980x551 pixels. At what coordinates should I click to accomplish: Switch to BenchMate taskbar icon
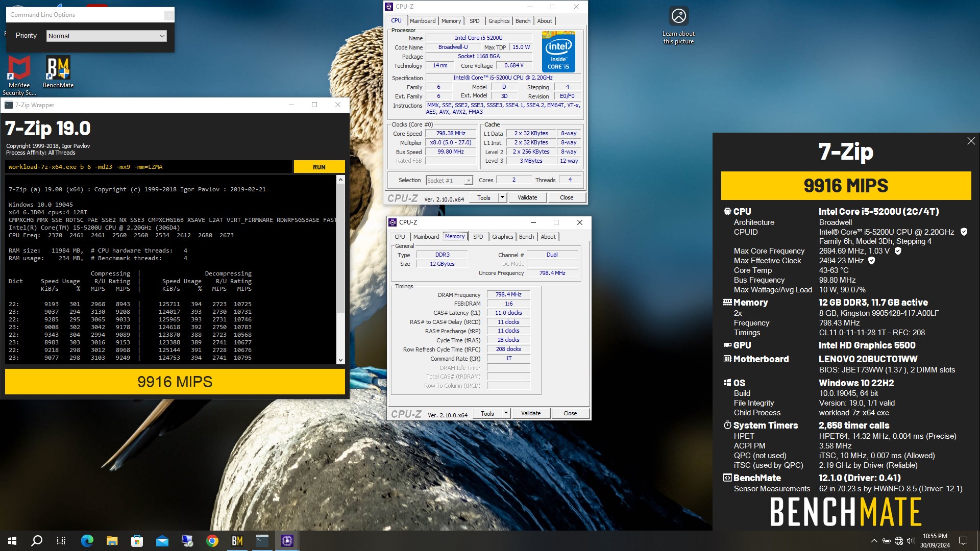[237, 541]
